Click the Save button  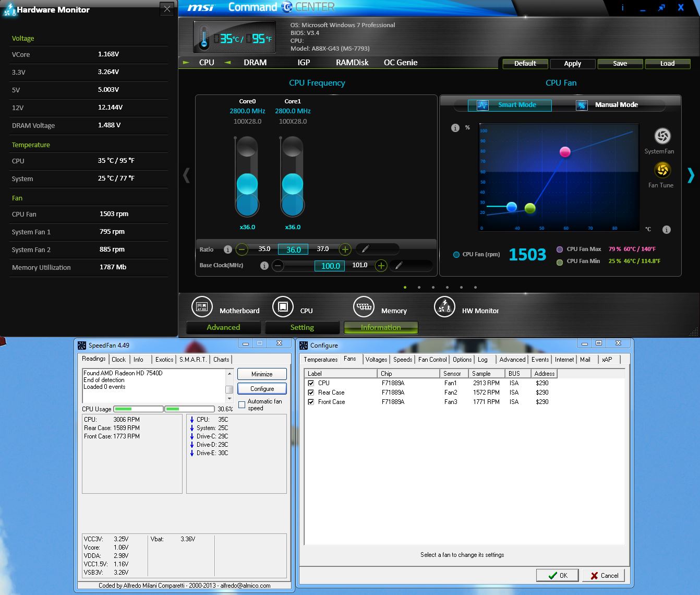click(x=620, y=64)
